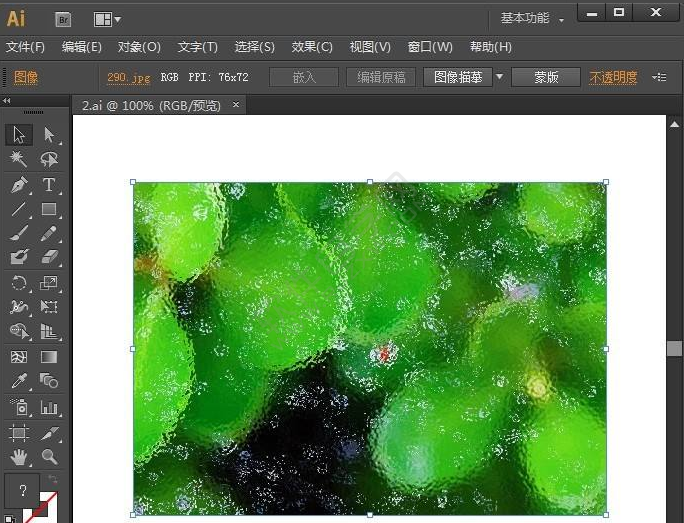Open the 窗口(W) menu

(430, 47)
